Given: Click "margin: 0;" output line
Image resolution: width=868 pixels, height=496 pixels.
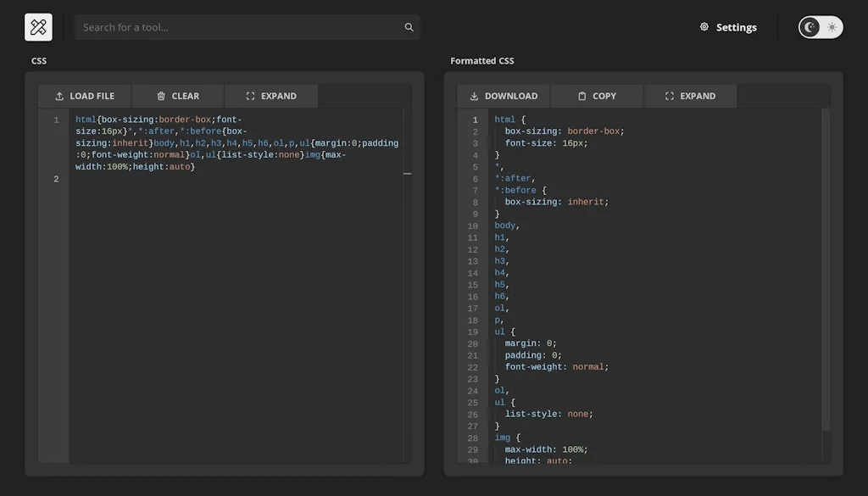Looking at the screenshot, I should click(x=531, y=343).
